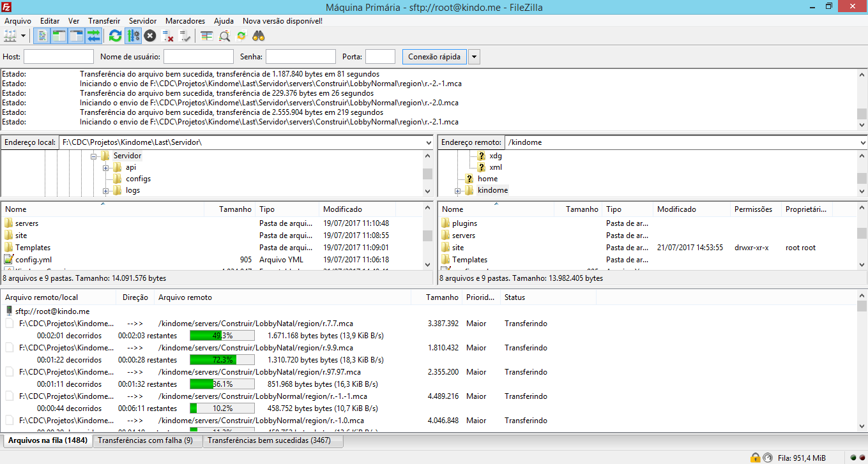The image size is (868, 464).
Task: Cancel current operation with the black X icon
Action: click(150, 36)
